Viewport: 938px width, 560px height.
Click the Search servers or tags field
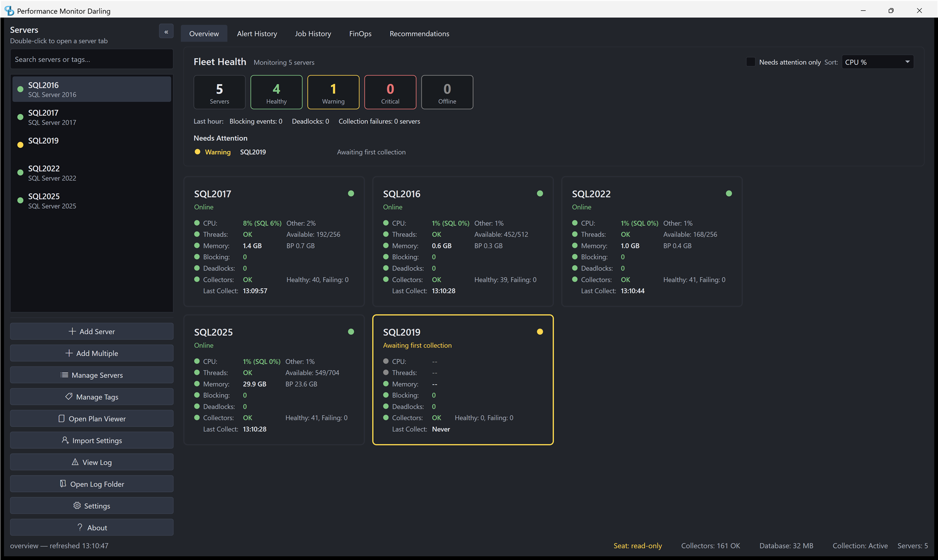point(92,59)
